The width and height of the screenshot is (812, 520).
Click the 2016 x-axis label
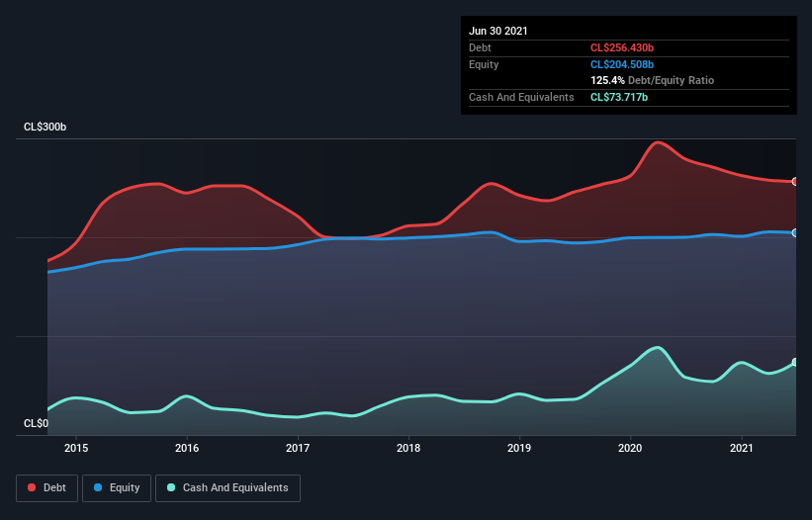[x=187, y=448]
